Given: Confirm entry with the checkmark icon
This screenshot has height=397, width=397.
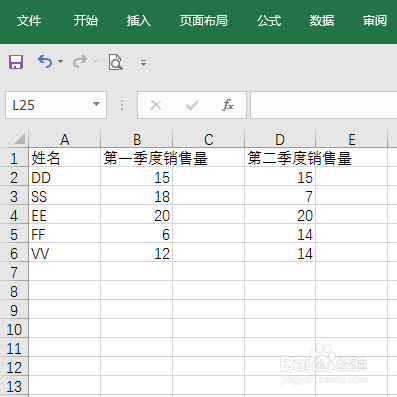Looking at the screenshot, I should 192,105.
